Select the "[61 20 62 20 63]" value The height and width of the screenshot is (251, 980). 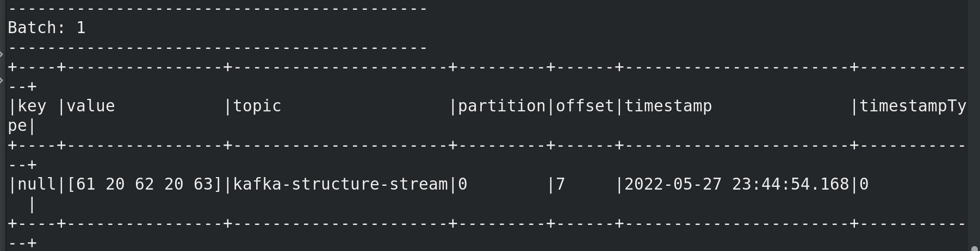click(145, 184)
